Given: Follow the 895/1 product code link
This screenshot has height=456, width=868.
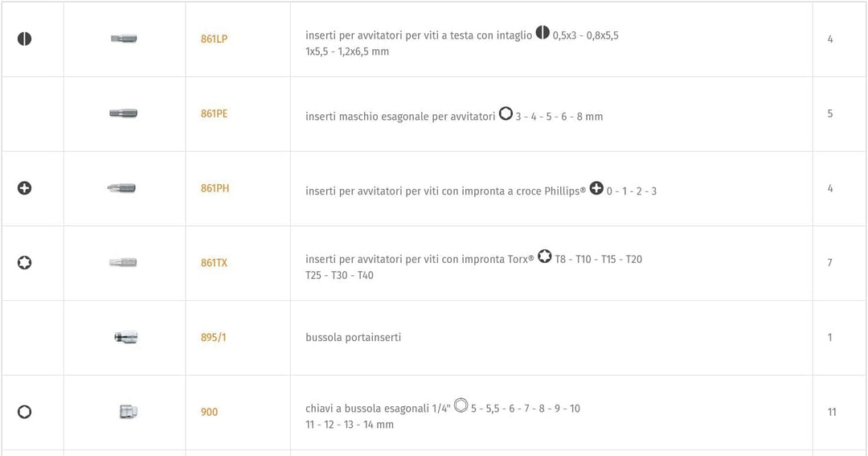Looking at the screenshot, I should click(214, 337).
